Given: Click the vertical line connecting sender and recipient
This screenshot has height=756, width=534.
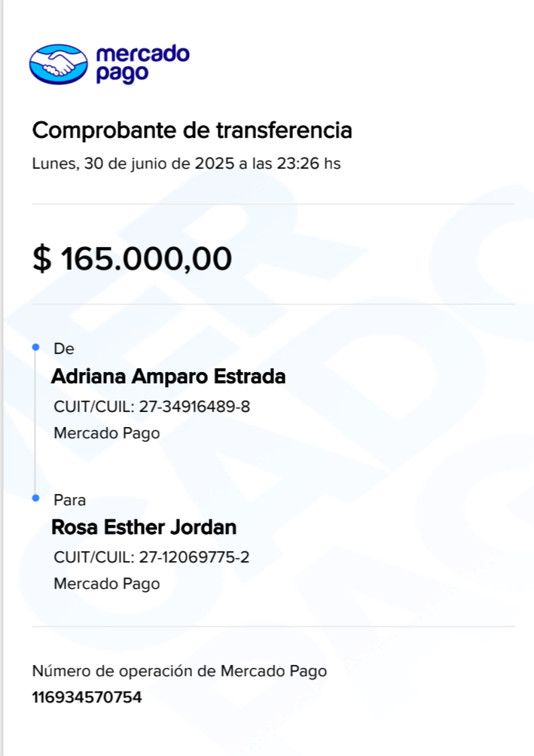Looking at the screenshot, I should pyautogui.click(x=35, y=422).
